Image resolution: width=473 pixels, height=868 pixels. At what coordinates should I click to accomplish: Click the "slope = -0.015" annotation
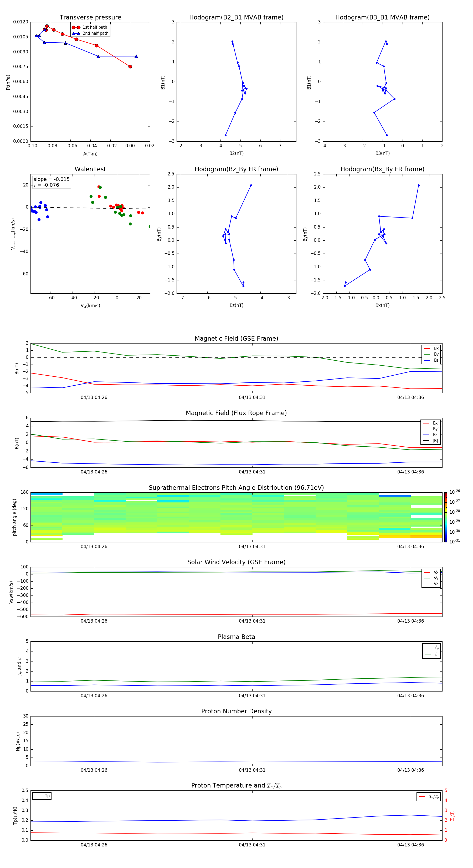(x=52, y=179)
